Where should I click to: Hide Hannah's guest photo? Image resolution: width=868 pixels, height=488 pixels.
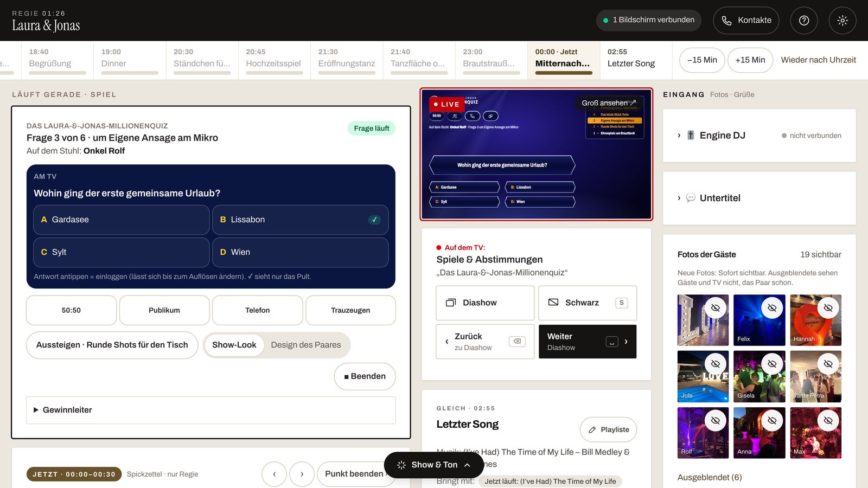point(828,307)
